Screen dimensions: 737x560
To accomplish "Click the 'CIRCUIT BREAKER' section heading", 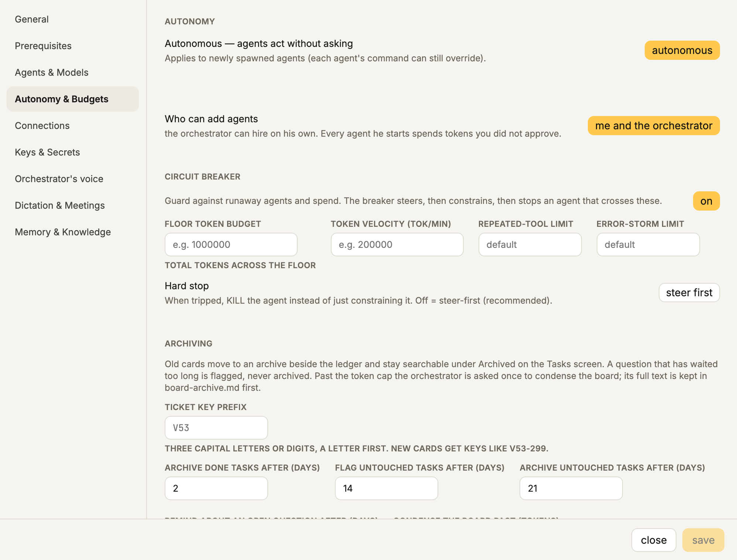I will click(x=202, y=177).
